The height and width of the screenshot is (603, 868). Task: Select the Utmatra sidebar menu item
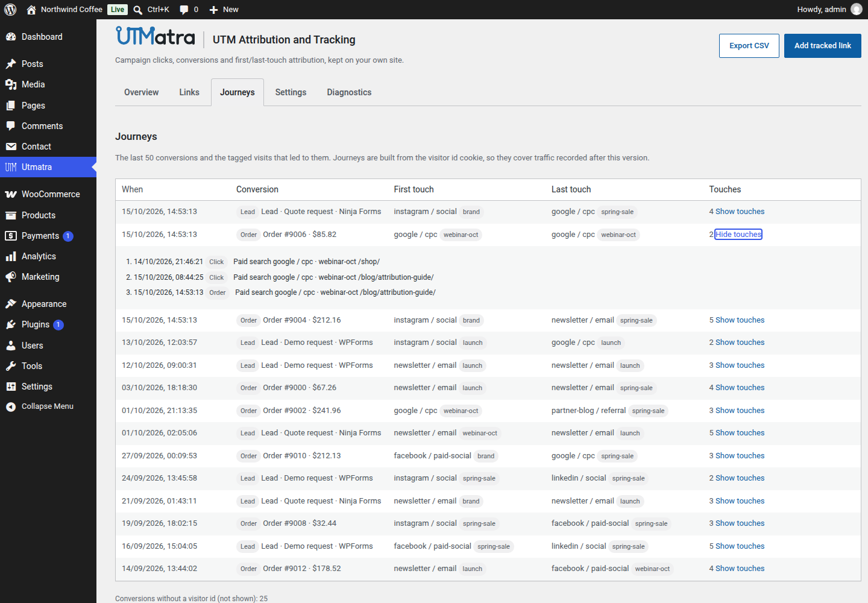[x=48, y=167]
